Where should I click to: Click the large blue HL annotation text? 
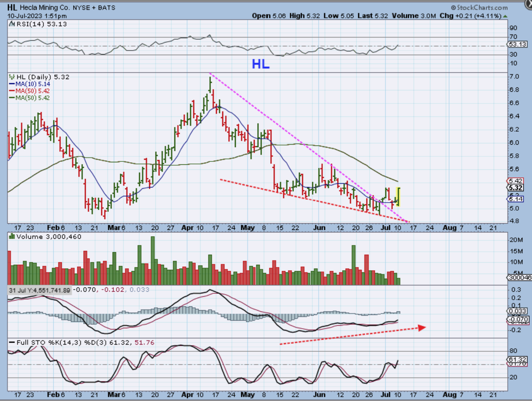[261, 64]
